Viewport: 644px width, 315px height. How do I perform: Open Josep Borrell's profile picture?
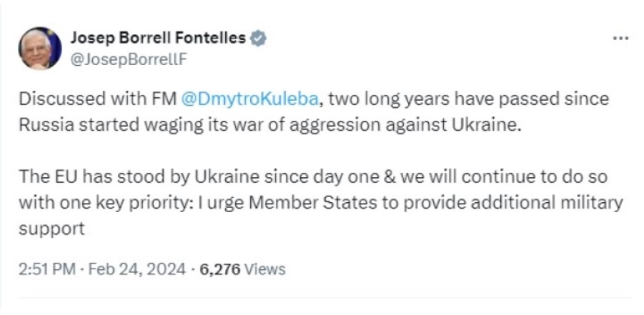tap(39, 48)
